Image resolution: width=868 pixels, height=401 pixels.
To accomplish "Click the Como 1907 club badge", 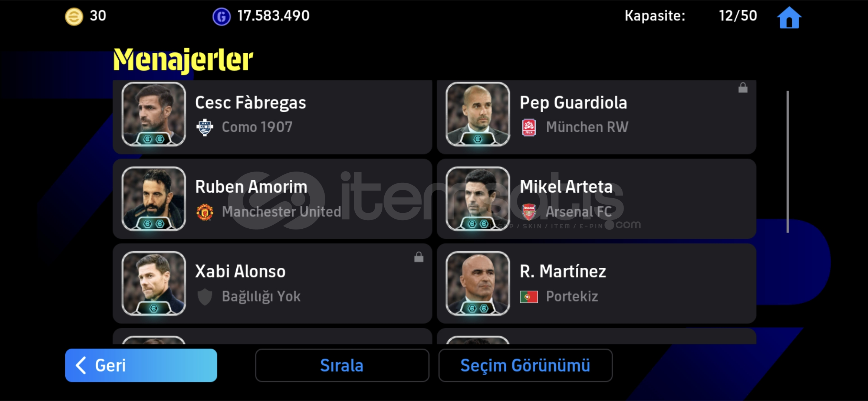I will [x=205, y=127].
